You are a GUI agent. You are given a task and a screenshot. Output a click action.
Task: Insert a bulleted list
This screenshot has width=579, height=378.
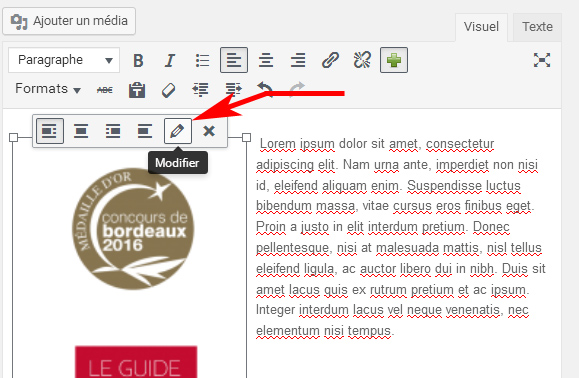click(202, 60)
